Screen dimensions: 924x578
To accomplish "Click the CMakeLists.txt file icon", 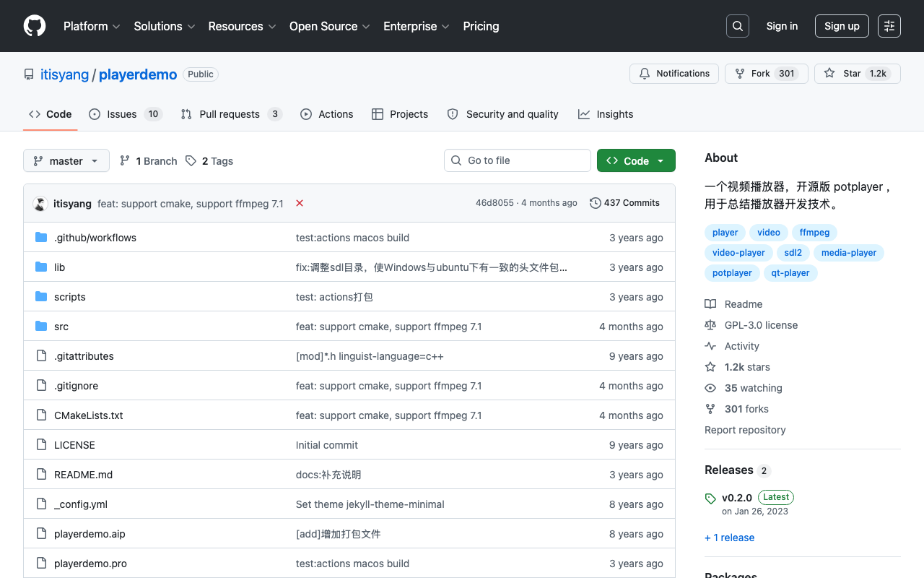I will 41,415.
